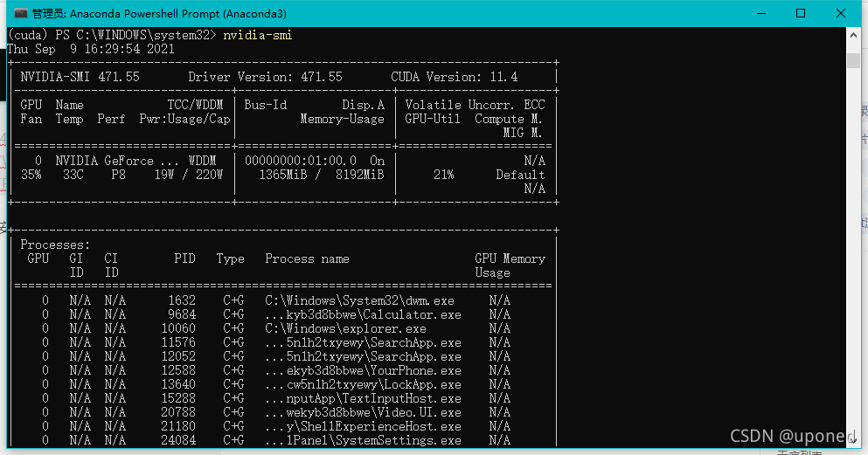Image resolution: width=868 pixels, height=455 pixels.
Task: Click PID 20788 in process list
Action: click(x=178, y=412)
